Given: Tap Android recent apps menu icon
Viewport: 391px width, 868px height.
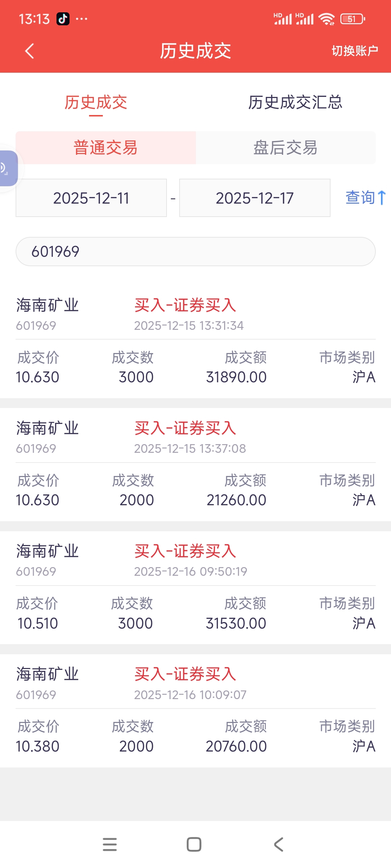Looking at the screenshot, I should point(110,844).
